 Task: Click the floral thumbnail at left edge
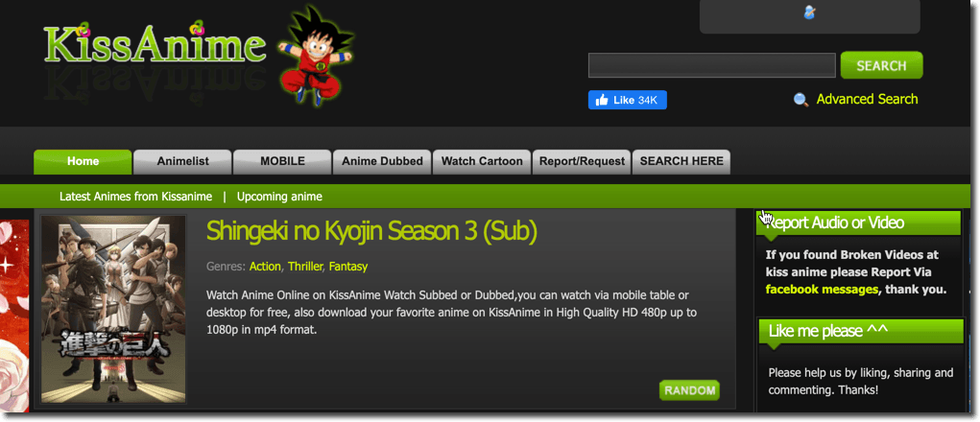[x=14, y=316]
